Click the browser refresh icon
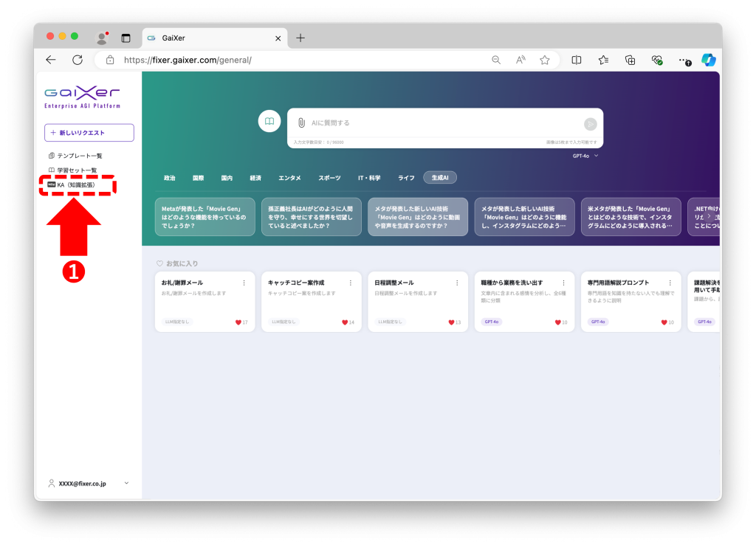The height and width of the screenshot is (546, 756). 78,60
